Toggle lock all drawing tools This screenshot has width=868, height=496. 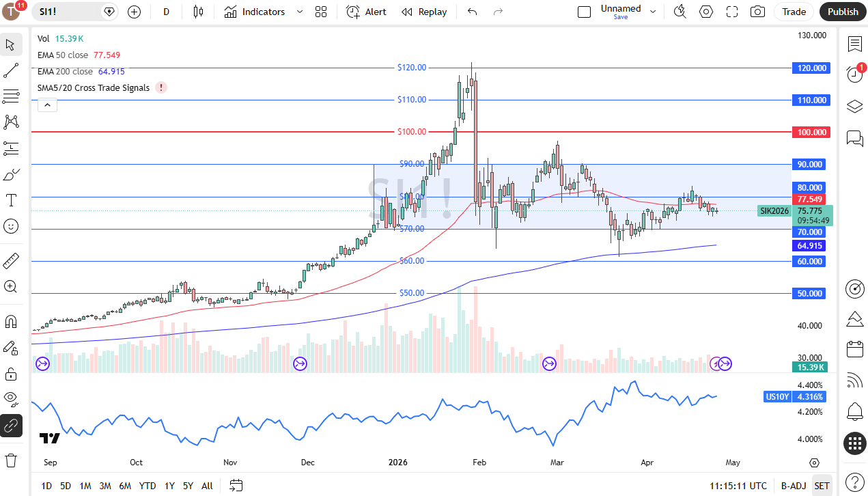[11, 374]
